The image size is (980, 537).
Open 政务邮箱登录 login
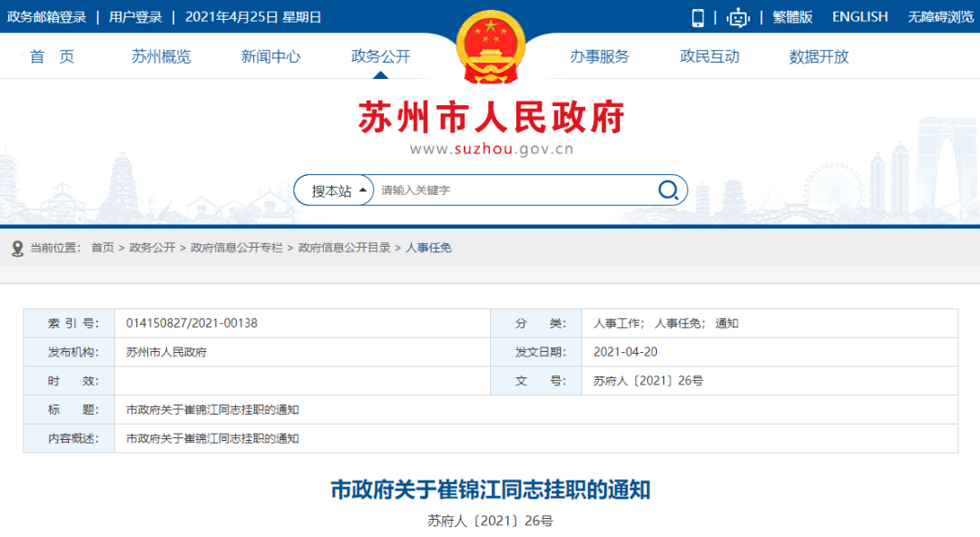(46, 16)
